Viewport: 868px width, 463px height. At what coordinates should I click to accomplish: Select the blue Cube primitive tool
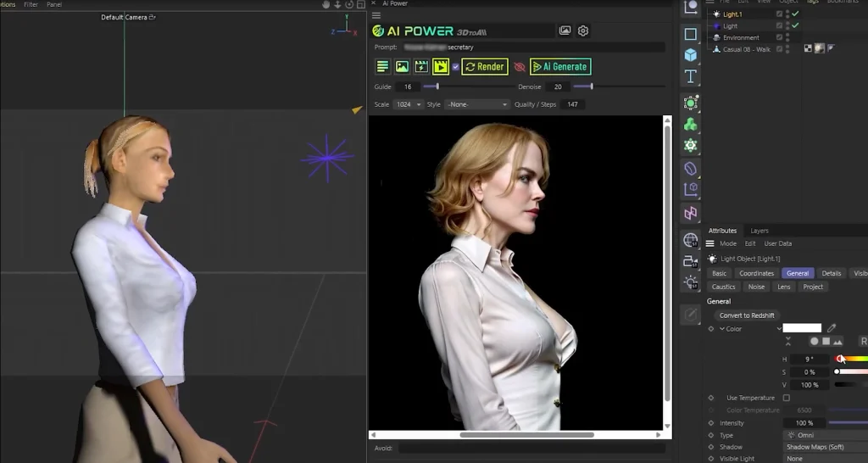[690, 55]
